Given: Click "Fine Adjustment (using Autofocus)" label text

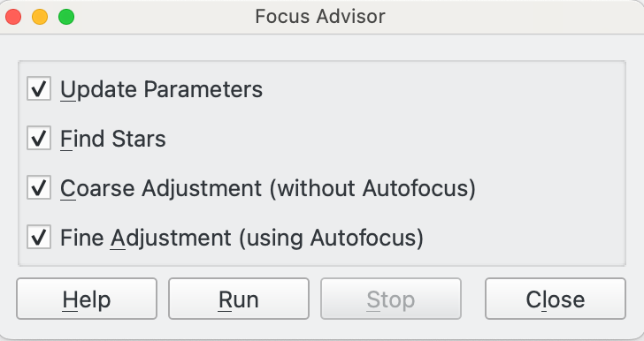Looking at the screenshot, I should pyautogui.click(x=241, y=238).
